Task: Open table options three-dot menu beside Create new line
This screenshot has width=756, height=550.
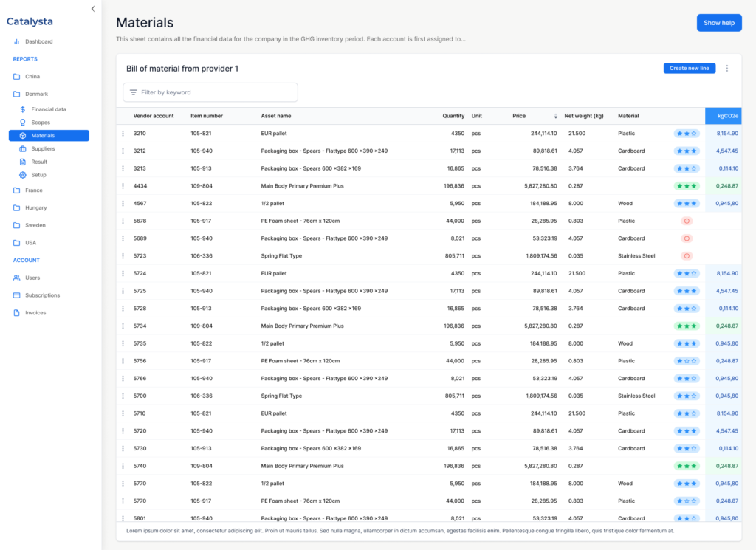Action: [726, 69]
